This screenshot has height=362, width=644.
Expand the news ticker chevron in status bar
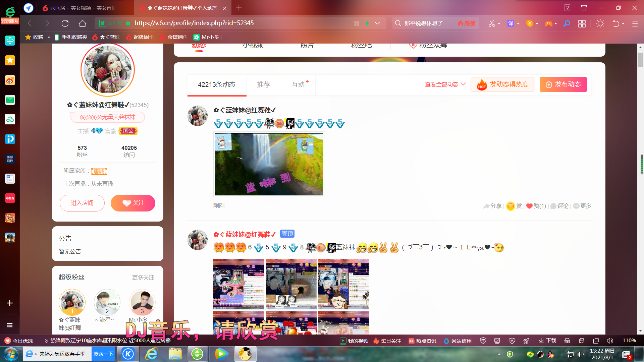pos(47,341)
